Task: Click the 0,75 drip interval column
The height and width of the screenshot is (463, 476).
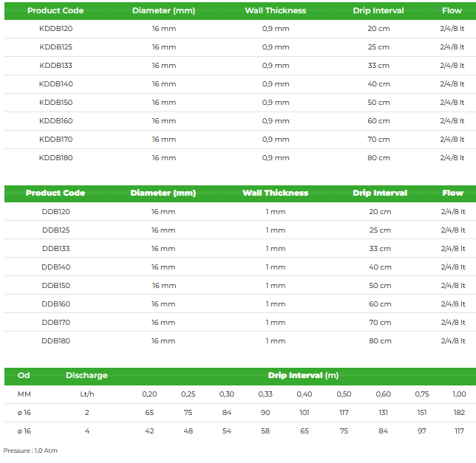Action: (421, 394)
